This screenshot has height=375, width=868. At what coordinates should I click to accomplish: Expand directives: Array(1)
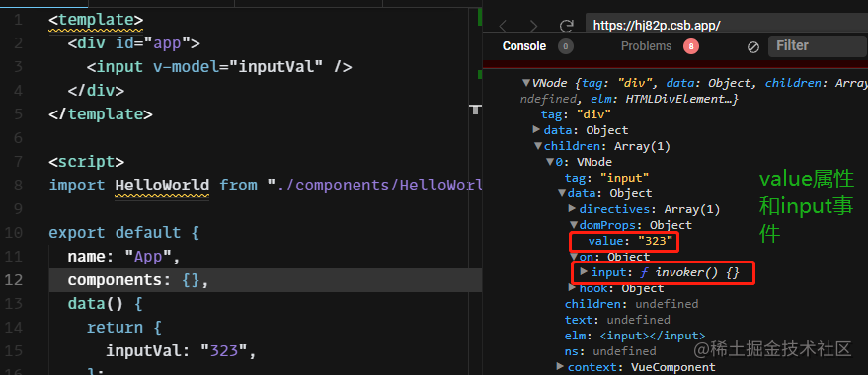pyautogui.click(x=573, y=209)
